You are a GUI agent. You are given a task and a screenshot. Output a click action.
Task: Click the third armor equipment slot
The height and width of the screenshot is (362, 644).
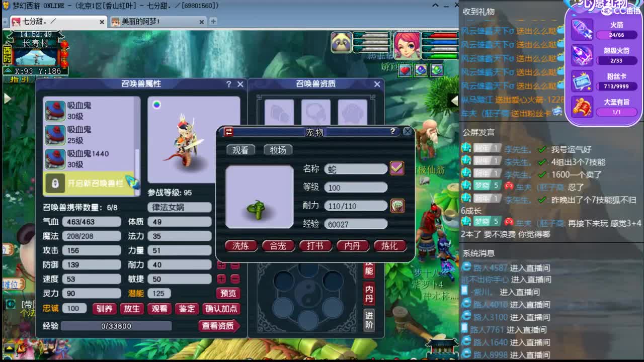tap(353, 113)
